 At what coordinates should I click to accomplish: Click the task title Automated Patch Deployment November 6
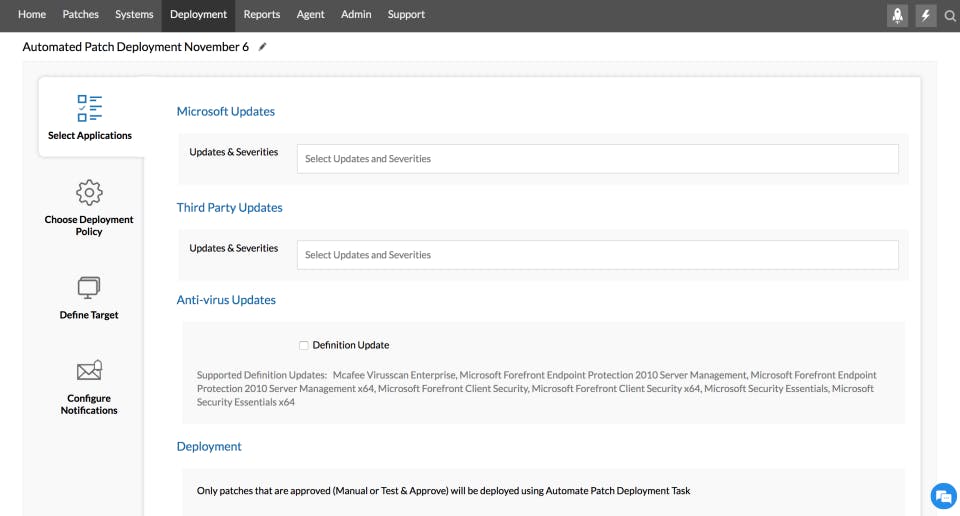click(x=136, y=47)
